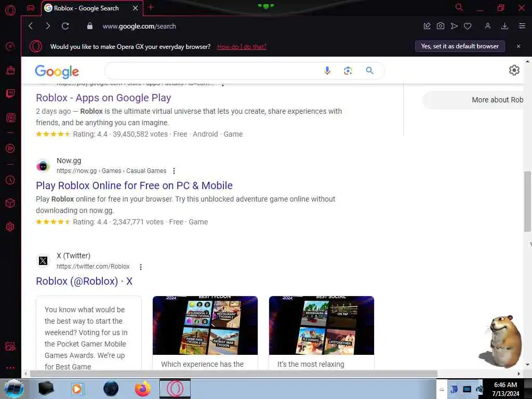Open Google quick settings gear
This screenshot has height=399, width=532.
[514, 70]
